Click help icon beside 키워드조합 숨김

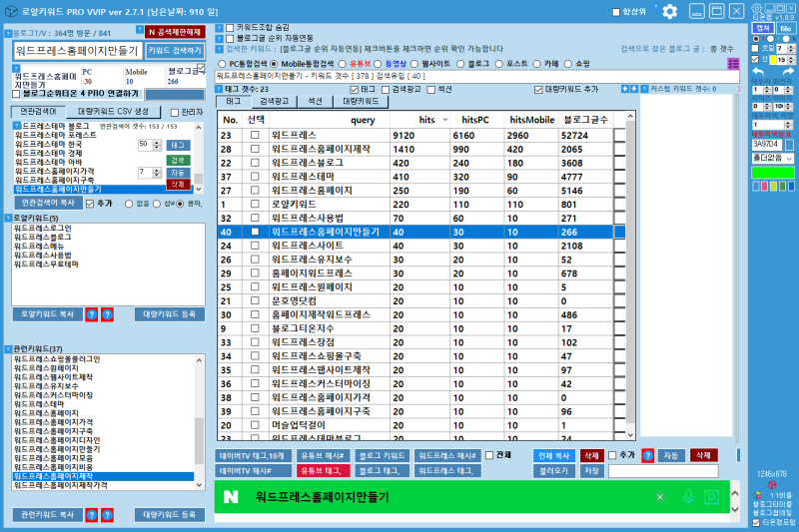[219, 28]
